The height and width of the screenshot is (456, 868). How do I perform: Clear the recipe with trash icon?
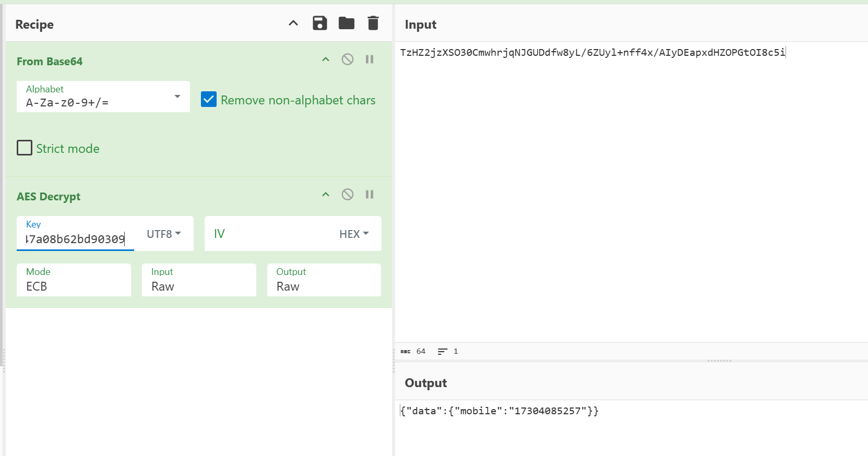pyautogui.click(x=373, y=23)
